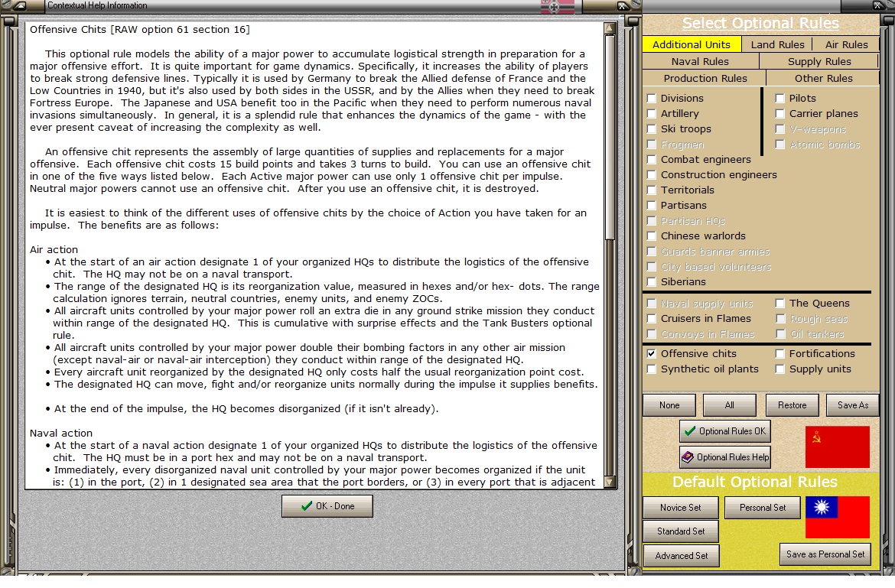Close the Contextual Help Information window
This screenshot has height=588, width=895.
(622, 5)
